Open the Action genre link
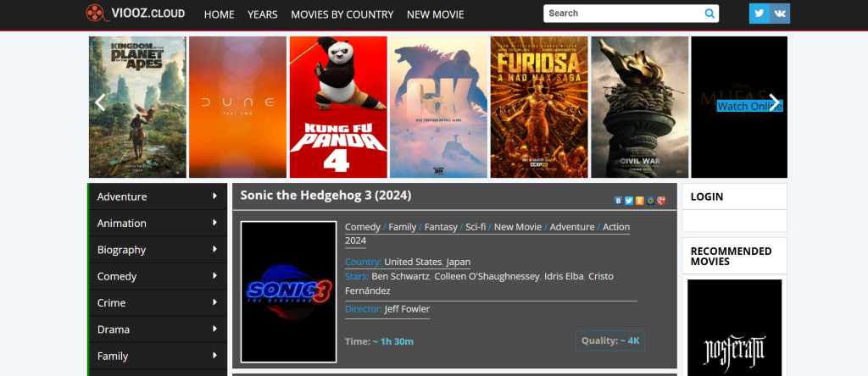The height and width of the screenshot is (376, 868). click(616, 227)
